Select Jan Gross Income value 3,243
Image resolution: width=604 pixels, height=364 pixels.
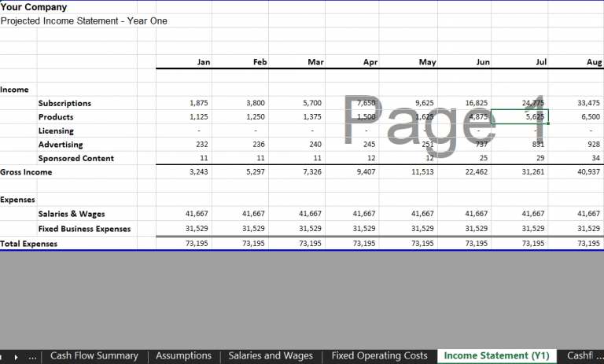click(199, 172)
